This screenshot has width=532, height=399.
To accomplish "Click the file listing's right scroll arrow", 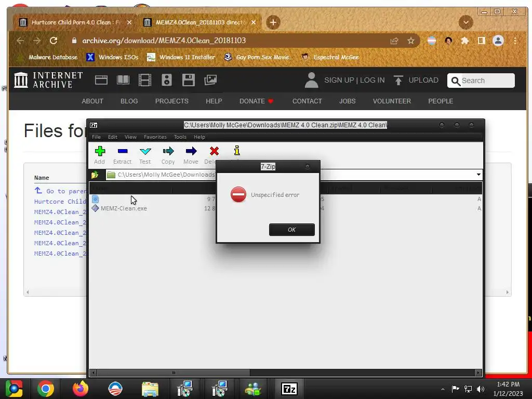I will pos(508,292).
